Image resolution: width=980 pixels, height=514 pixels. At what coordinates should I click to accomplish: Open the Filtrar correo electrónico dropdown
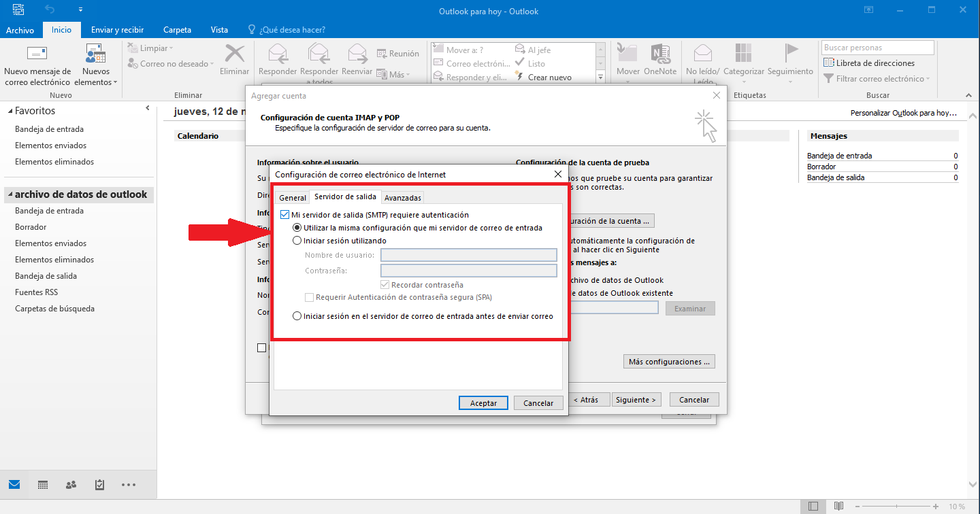(877, 79)
